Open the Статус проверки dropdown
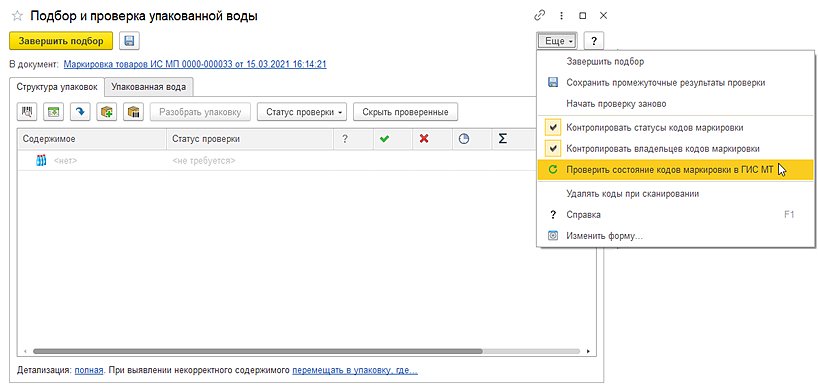This screenshot has height=392, width=818. tap(302, 112)
